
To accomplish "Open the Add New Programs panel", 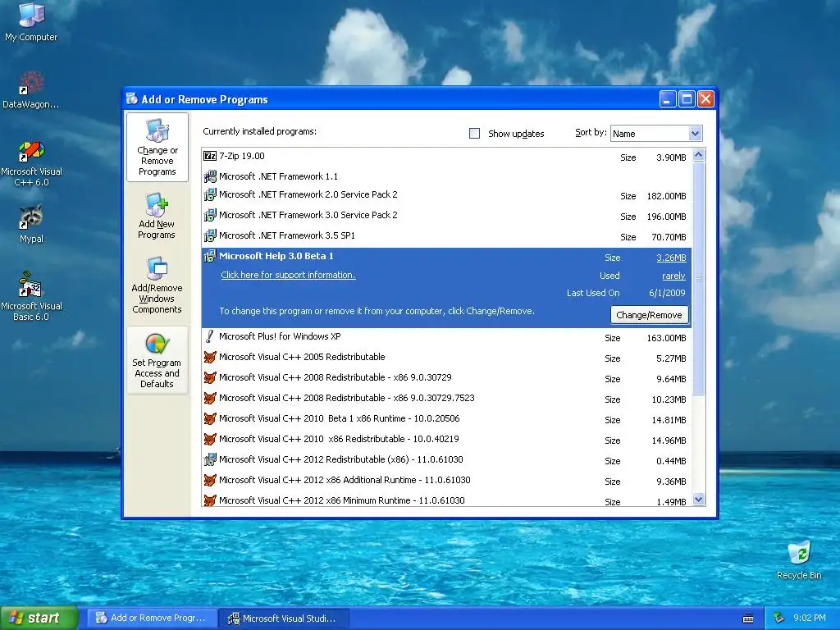I will pos(157,216).
